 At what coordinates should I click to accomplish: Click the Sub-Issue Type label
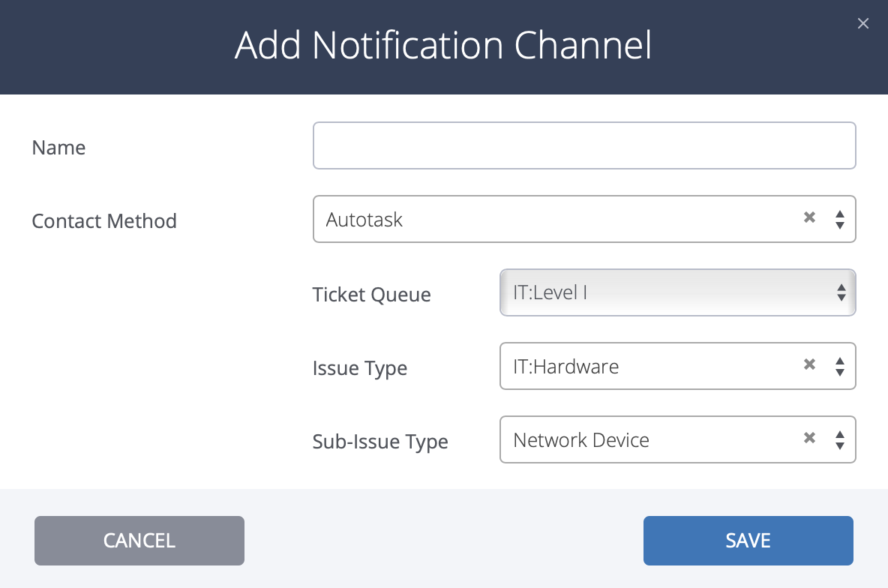pos(380,442)
